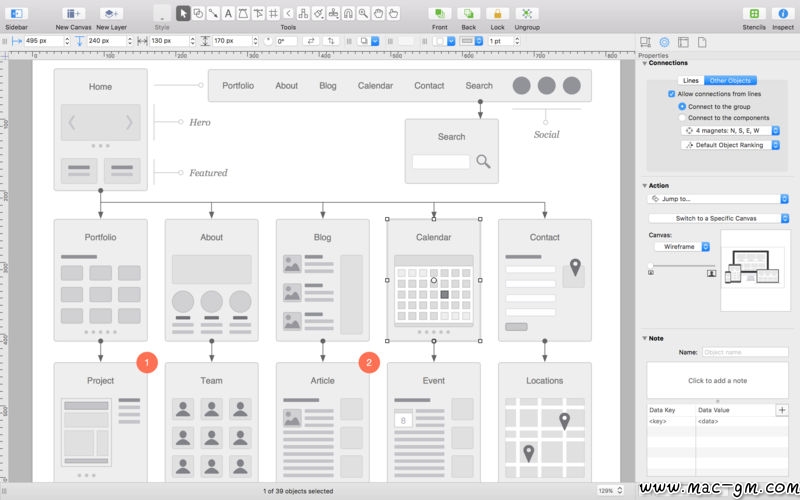Uncheck Allow connections from lines

[672, 93]
